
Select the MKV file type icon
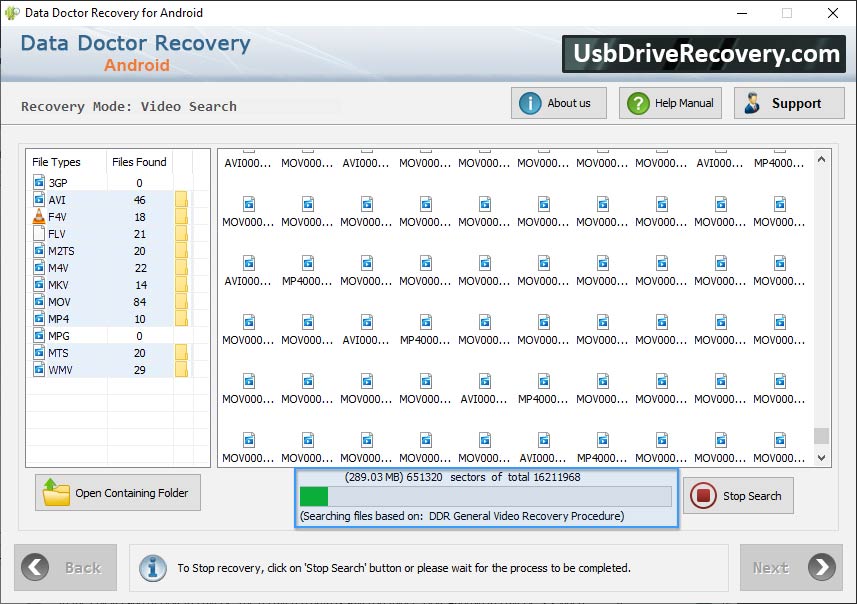tap(39, 284)
